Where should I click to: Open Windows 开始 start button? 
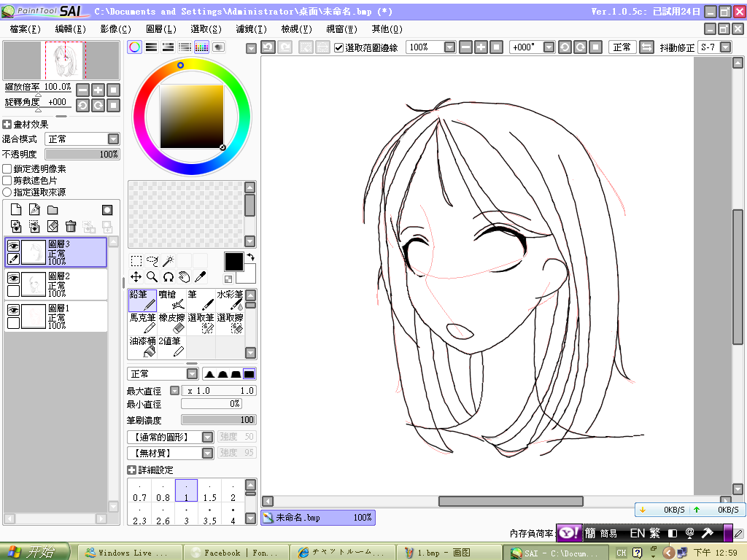(35, 552)
